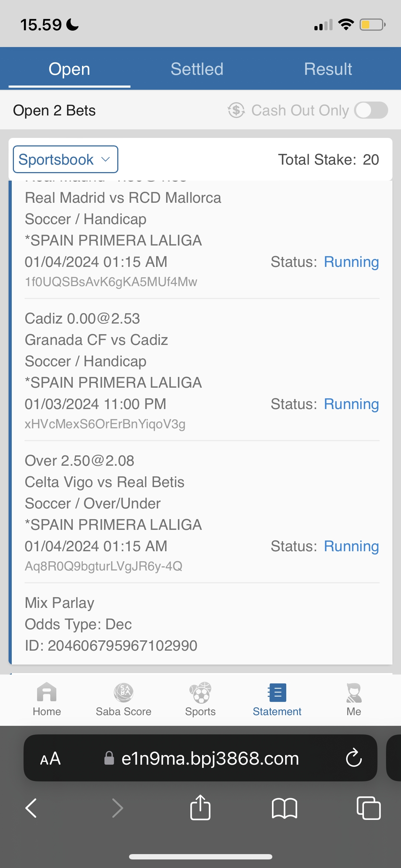The width and height of the screenshot is (401, 868).
Task: Tap the e1n9ma.bpj3868.com address field
Action: pos(210,758)
